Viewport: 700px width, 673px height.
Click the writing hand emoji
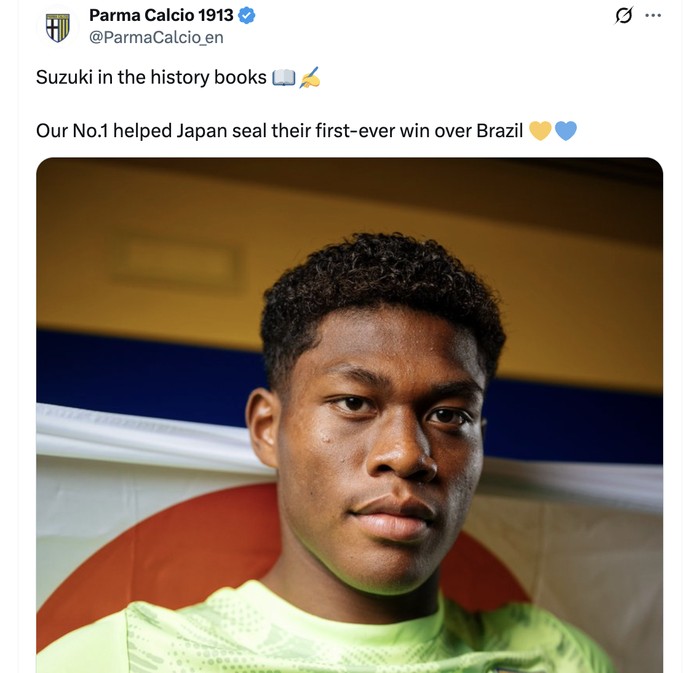click(309, 78)
